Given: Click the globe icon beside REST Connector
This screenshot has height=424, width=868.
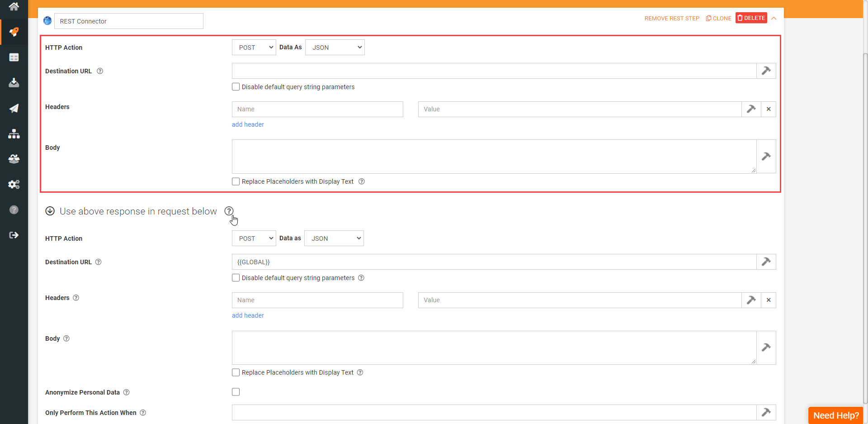Looking at the screenshot, I should pyautogui.click(x=47, y=21).
